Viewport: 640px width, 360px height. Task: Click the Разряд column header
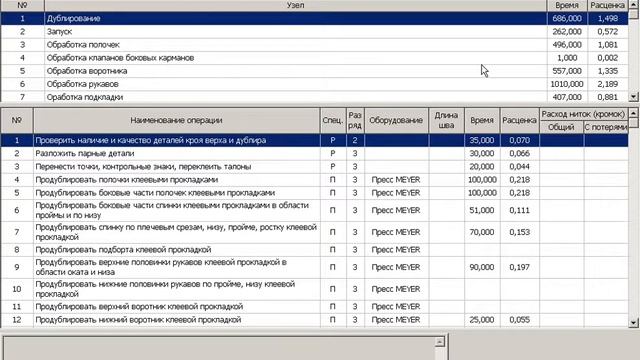355,120
